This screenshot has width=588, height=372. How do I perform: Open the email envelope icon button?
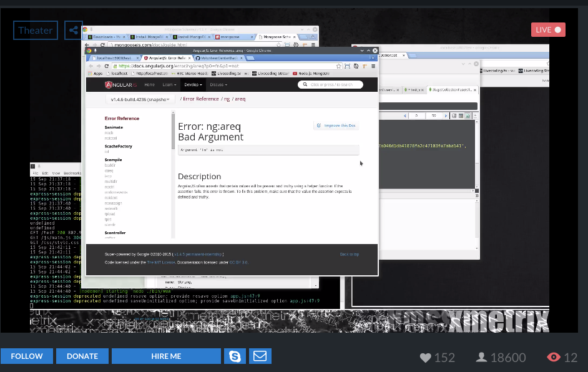pyautogui.click(x=260, y=356)
